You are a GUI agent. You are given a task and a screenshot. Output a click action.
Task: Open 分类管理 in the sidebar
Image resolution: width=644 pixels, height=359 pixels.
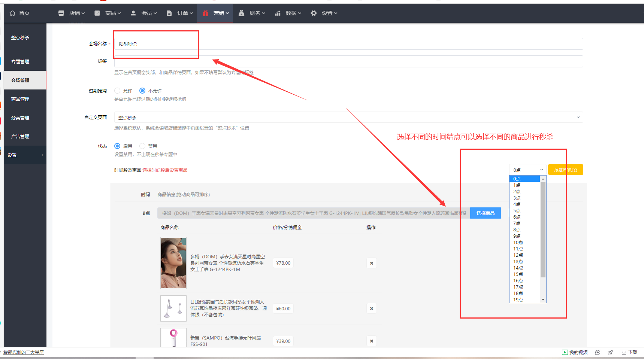(x=20, y=118)
